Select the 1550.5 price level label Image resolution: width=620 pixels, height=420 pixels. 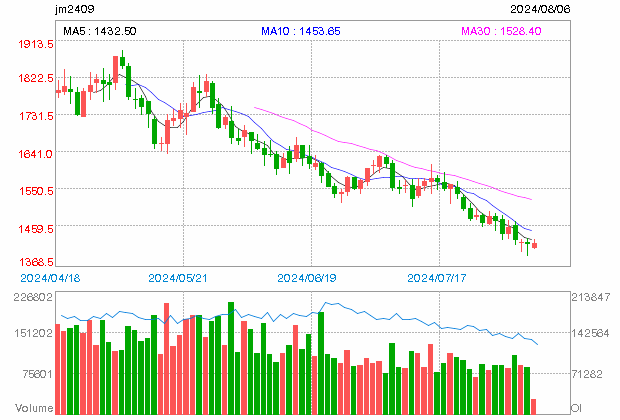(x=34, y=190)
